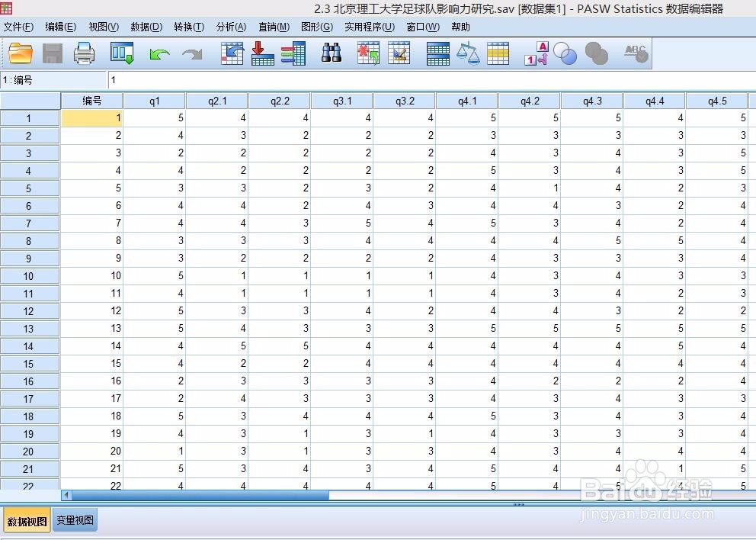Click the binoculars Find icon

point(332,53)
